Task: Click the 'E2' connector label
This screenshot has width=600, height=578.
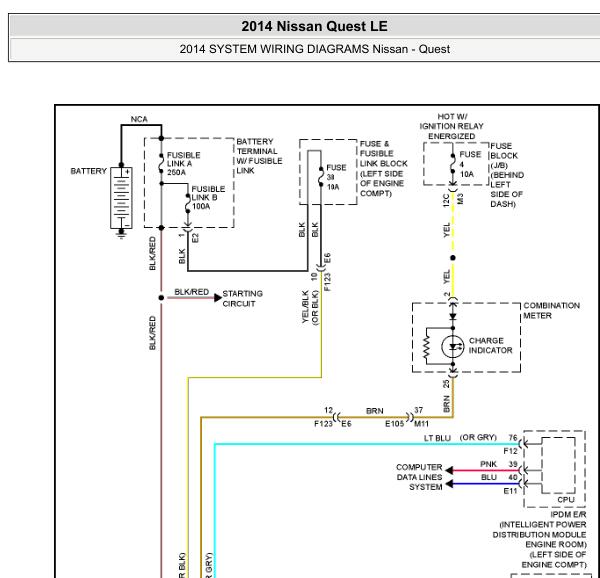Action: [195, 238]
